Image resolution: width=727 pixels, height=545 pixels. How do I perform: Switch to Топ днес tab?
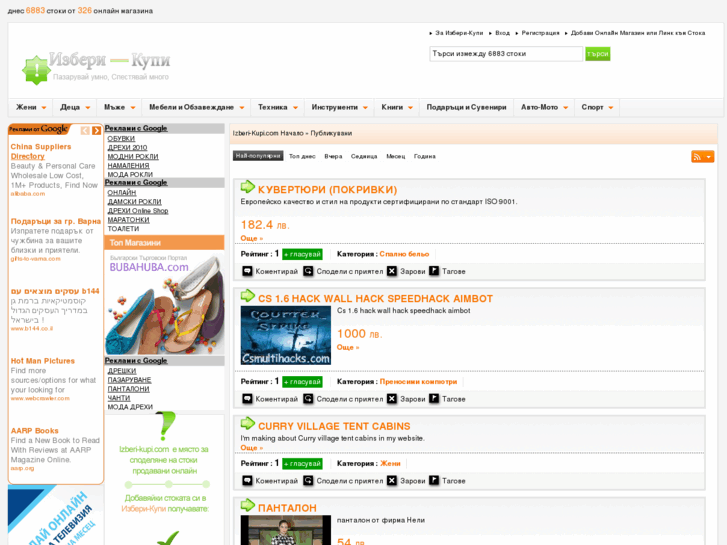[302, 156]
